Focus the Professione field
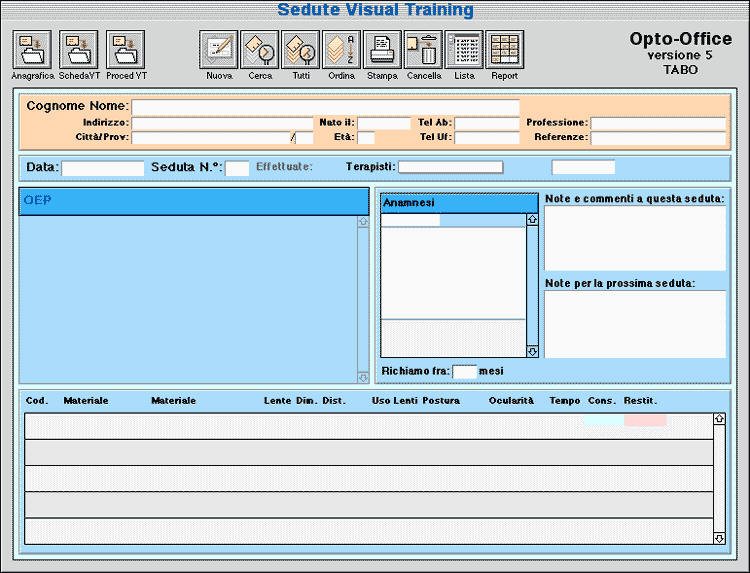 pos(658,123)
